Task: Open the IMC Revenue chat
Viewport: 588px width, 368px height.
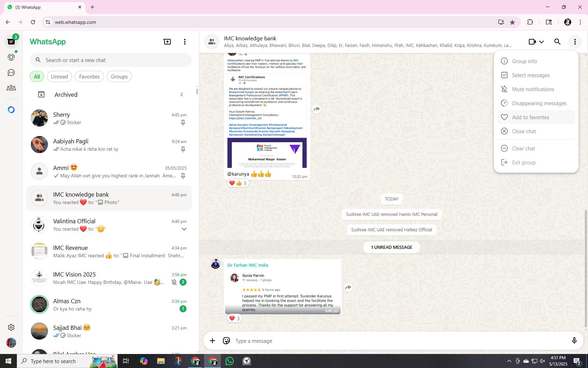Action: coord(109,252)
